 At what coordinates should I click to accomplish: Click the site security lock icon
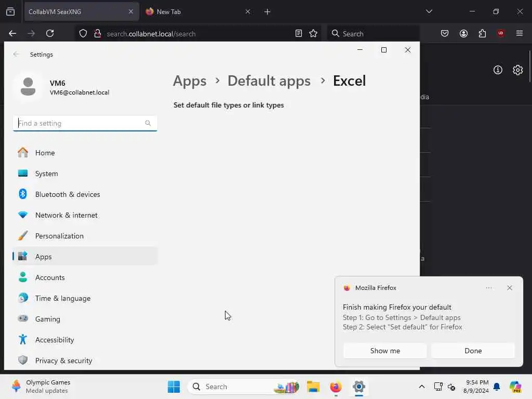[x=98, y=34]
